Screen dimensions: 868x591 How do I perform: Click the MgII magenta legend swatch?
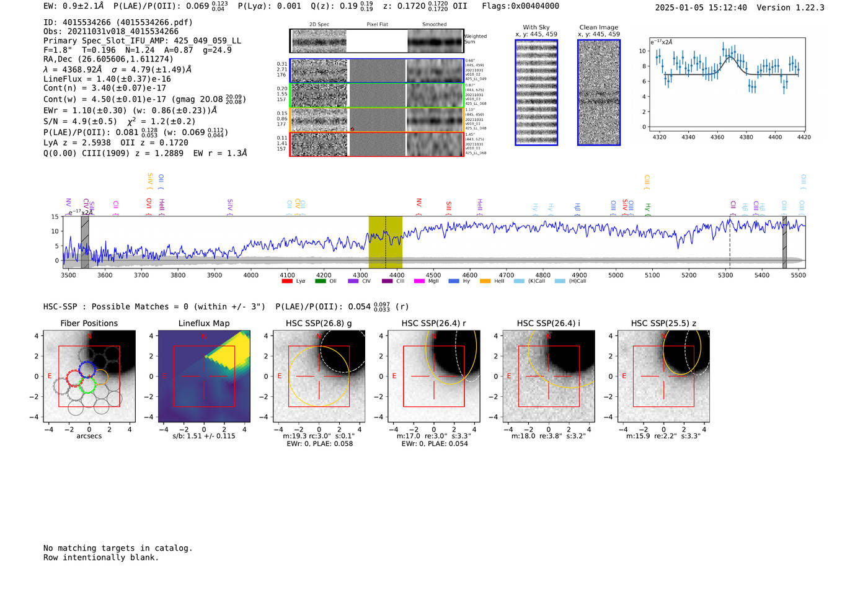419,281
